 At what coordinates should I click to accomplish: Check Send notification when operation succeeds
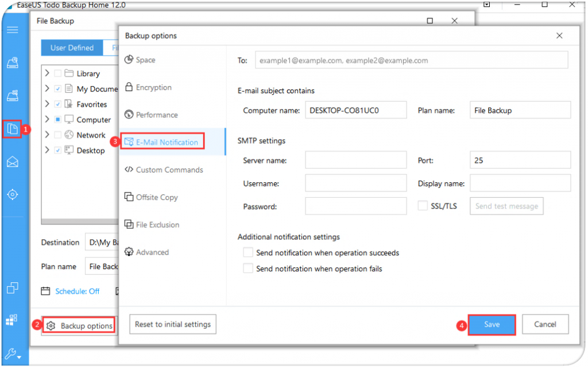click(x=248, y=252)
